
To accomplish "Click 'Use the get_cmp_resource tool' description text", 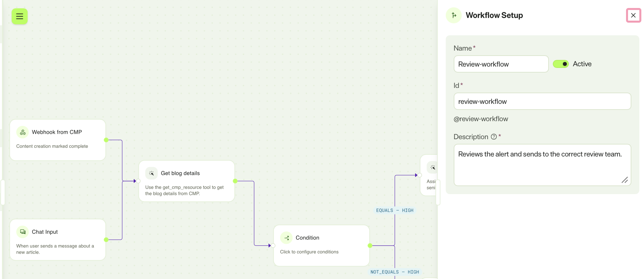I will click(x=184, y=190).
